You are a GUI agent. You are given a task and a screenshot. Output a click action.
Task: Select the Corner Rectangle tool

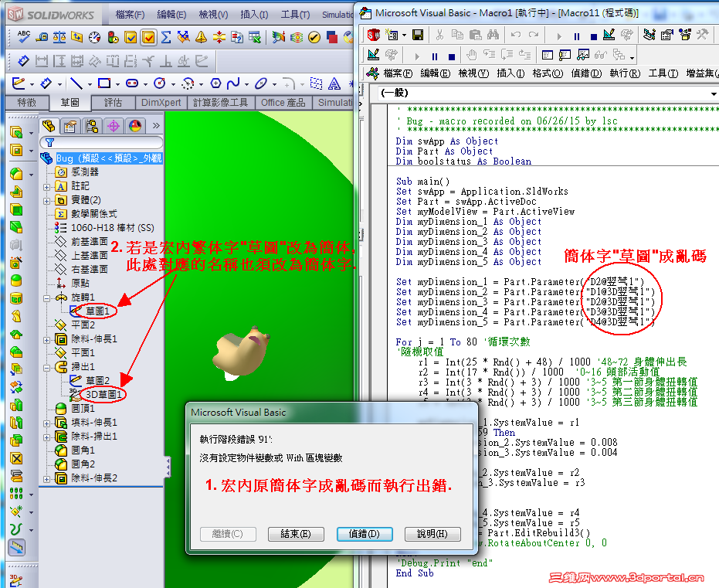coord(104,83)
